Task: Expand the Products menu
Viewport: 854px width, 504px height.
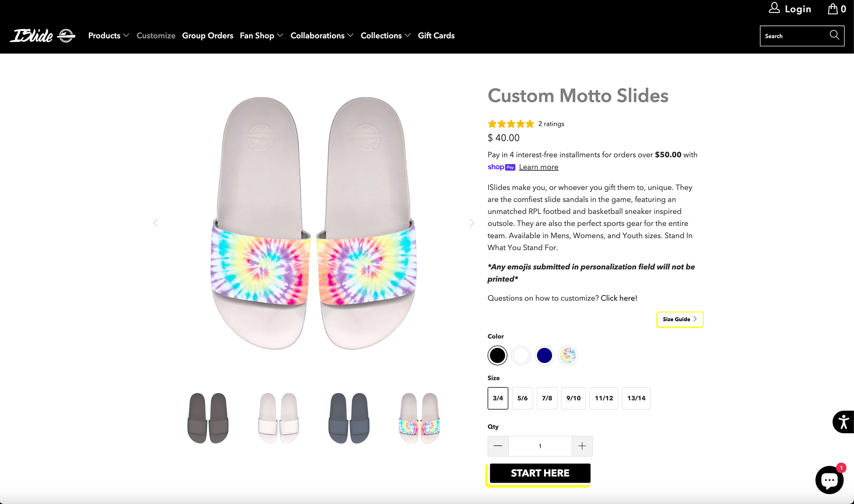Action: pos(109,36)
